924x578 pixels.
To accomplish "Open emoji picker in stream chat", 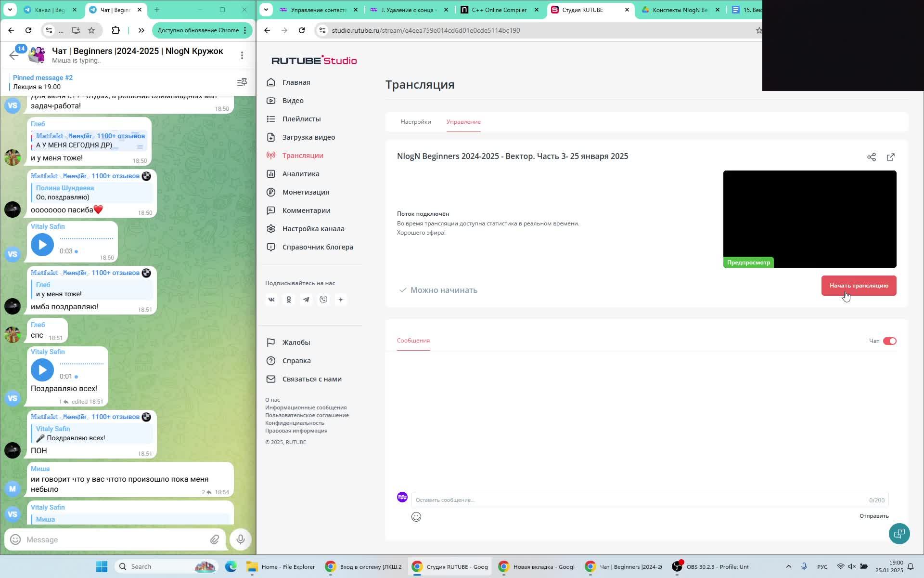I will pos(416,517).
